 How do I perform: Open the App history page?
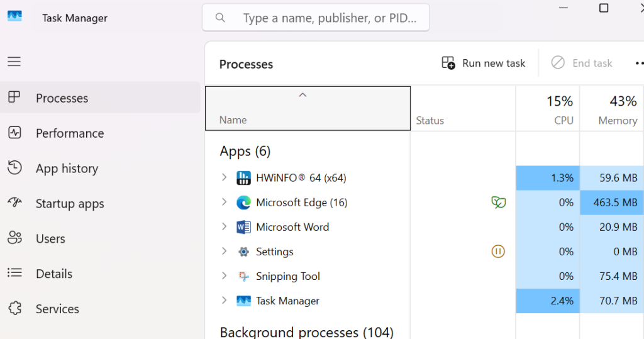(100, 168)
